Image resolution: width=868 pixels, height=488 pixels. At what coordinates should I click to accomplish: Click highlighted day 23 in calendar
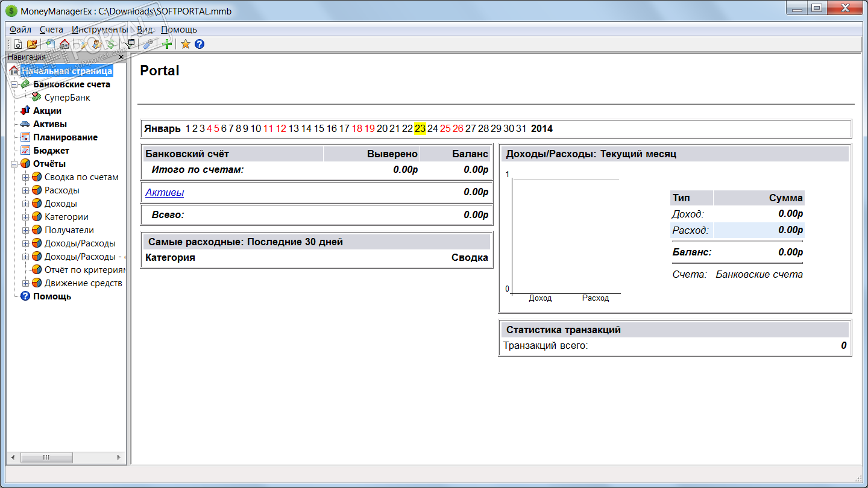(x=420, y=128)
